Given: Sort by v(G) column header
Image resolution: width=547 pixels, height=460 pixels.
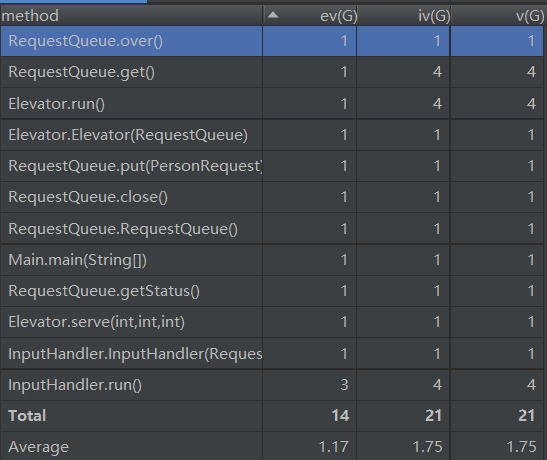Looking at the screenshot, I should pos(498,16).
